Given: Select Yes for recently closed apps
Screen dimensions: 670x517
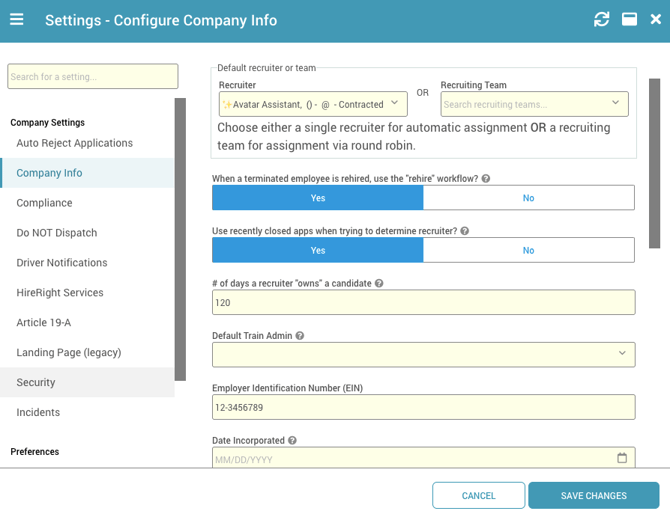Looking at the screenshot, I should pyautogui.click(x=318, y=250).
